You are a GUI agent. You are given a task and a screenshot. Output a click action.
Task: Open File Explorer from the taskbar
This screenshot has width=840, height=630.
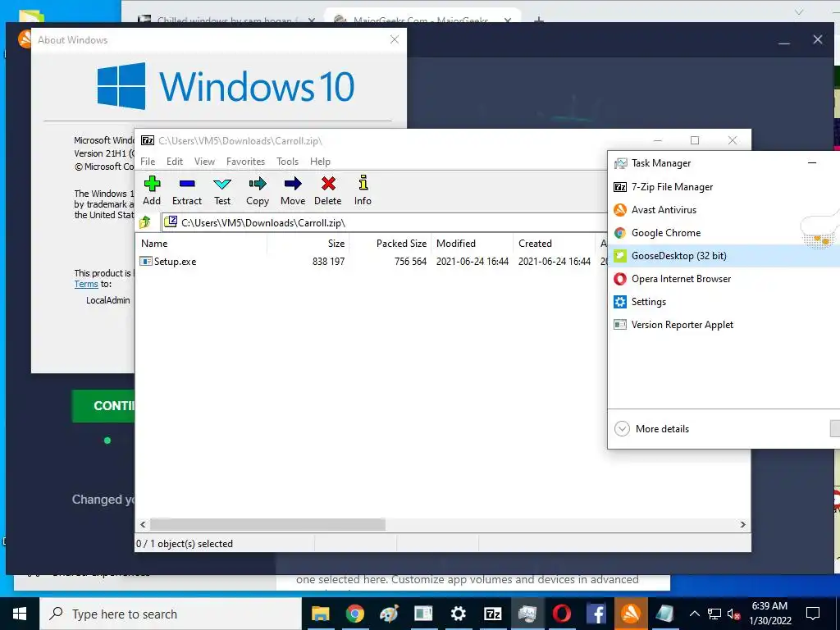[321, 614]
